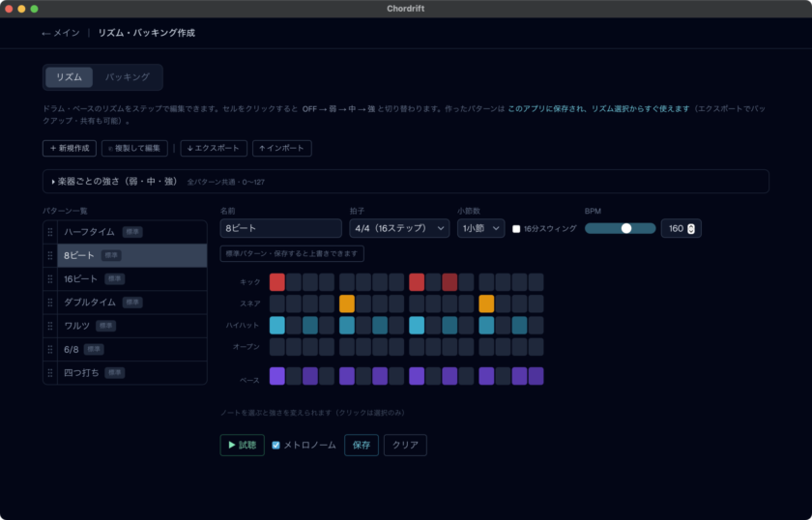
Task: Open the 小節数 dropdown
Action: click(480, 228)
